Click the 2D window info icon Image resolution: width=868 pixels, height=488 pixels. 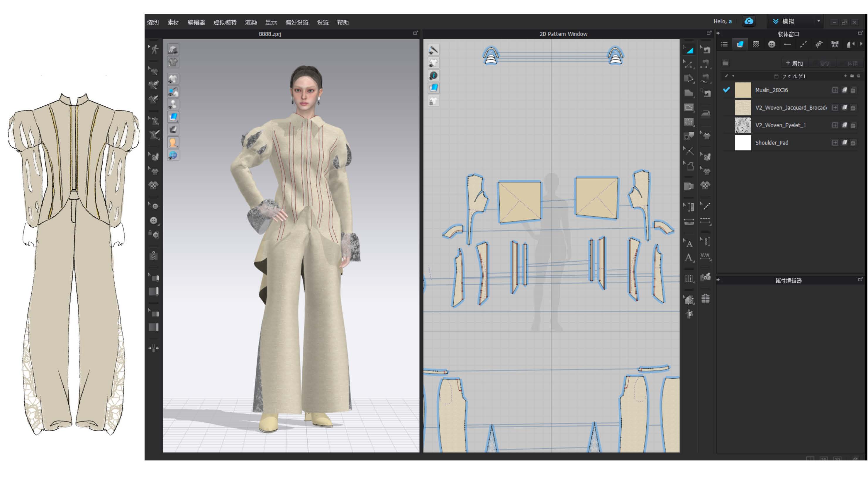(434, 75)
